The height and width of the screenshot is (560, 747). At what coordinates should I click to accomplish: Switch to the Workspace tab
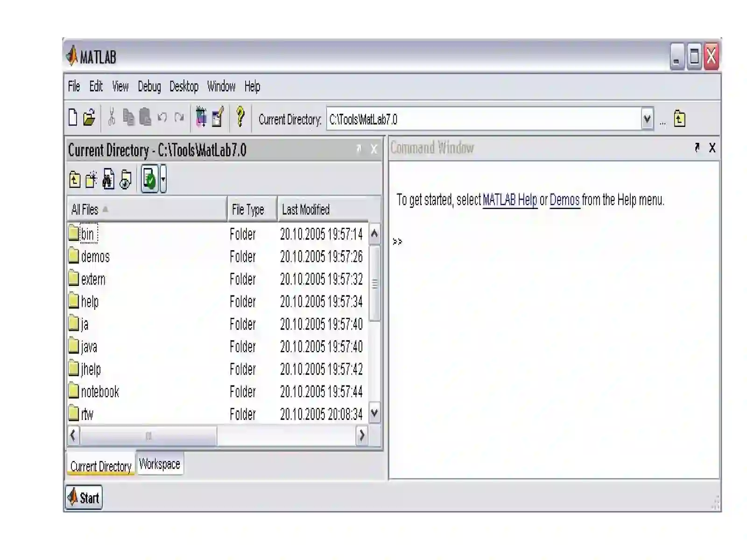tap(160, 464)
